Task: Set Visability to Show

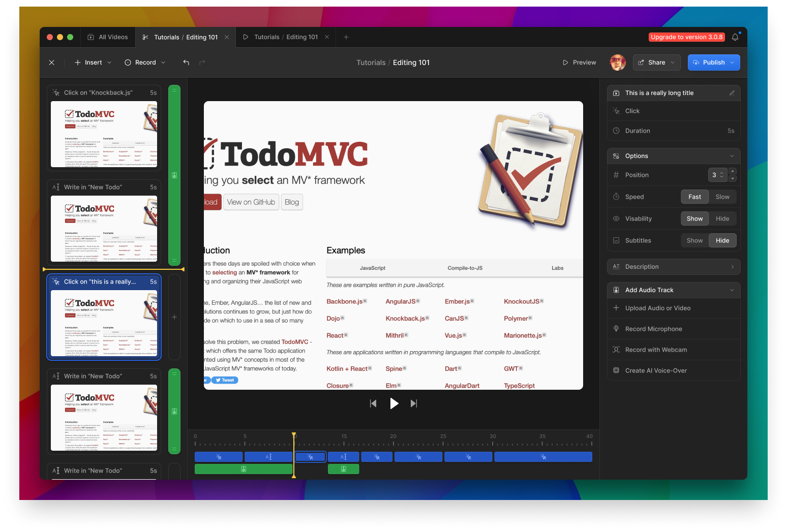Action: pyautogui.click(x=694, y=218)
